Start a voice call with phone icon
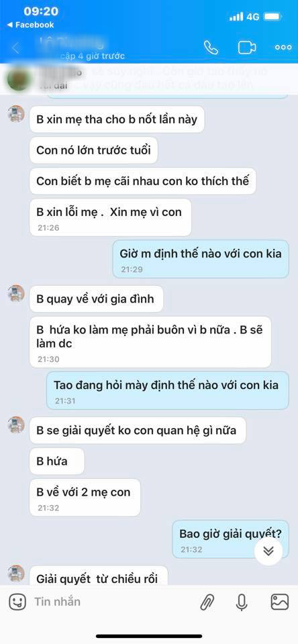 tap(211, 48)
